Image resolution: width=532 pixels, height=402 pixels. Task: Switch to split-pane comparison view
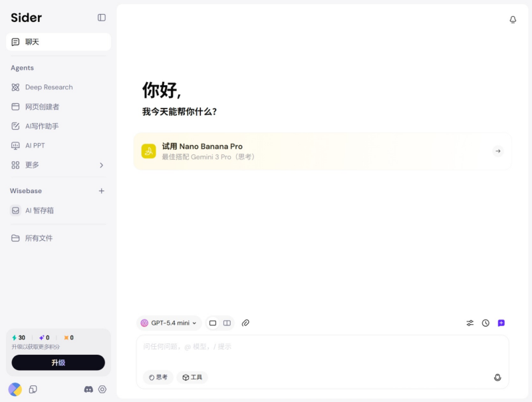point(227,323)
